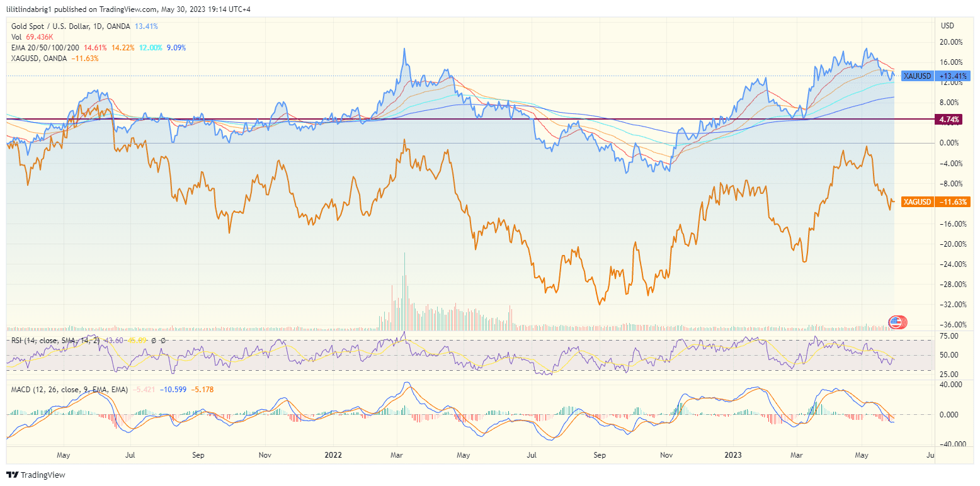Click the maroon 4.74% price level label

pyautogui.click(x=949, y=118)
